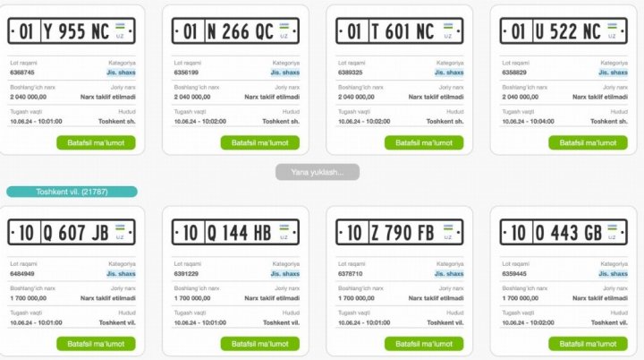View Batafsil ma'lumot for lot 6378710

(425, 343)
